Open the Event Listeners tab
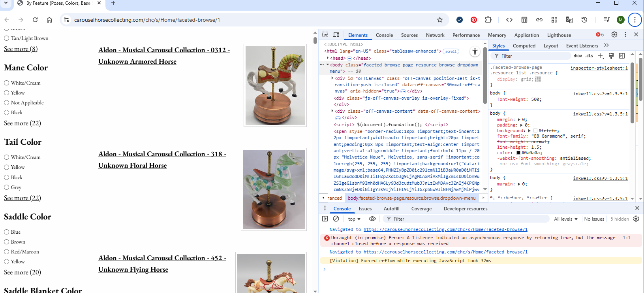This screenshot has height=293, width=644. coord(582,46)
